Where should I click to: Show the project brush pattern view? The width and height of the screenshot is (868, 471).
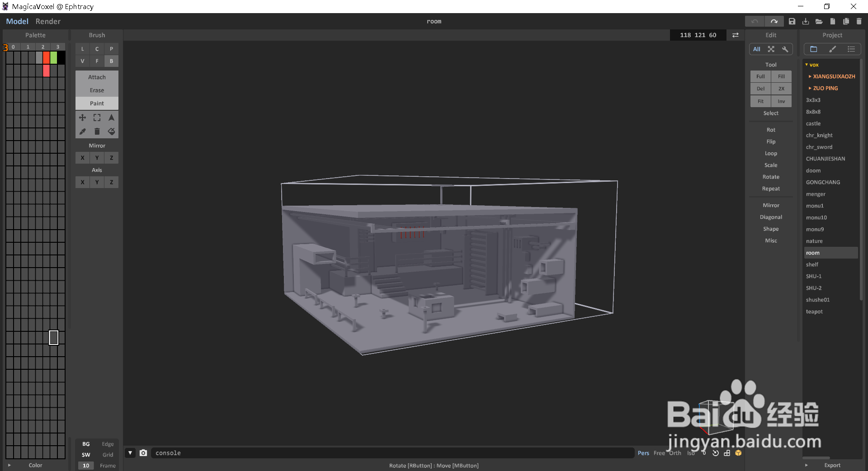[x=832, y=49]
